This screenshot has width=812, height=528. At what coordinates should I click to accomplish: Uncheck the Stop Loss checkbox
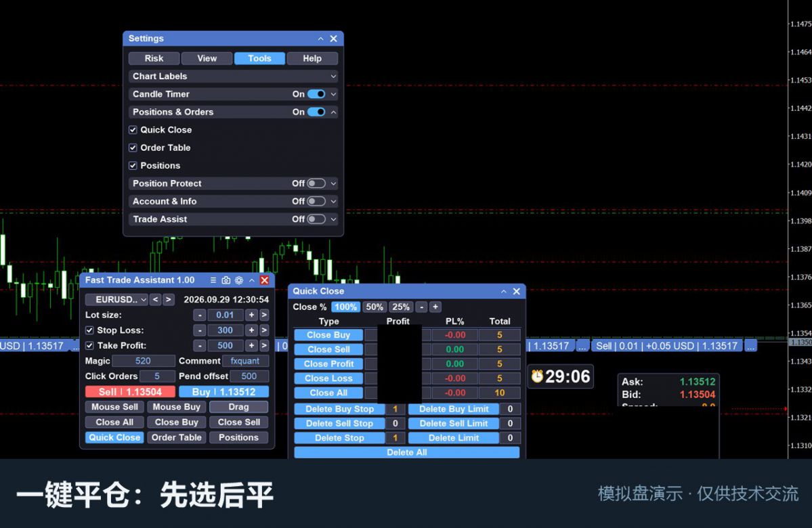coord(89,330)
